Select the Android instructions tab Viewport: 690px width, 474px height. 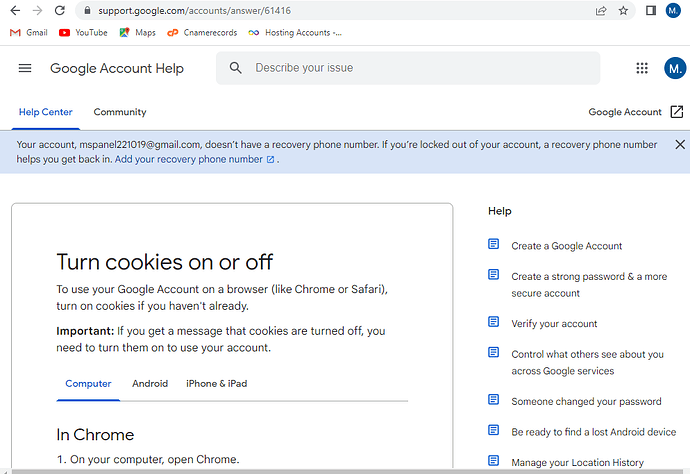click(x=150, y=383)
